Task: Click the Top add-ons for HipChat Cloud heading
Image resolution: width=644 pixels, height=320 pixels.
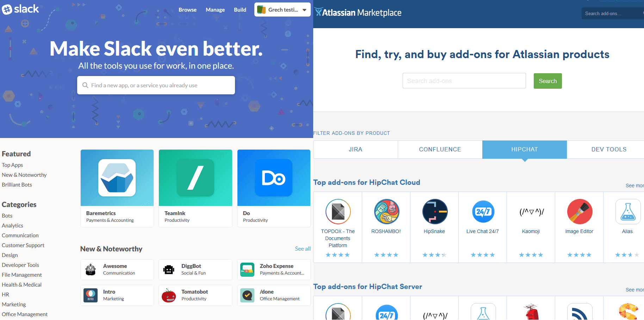Action: tap(367, 182)
